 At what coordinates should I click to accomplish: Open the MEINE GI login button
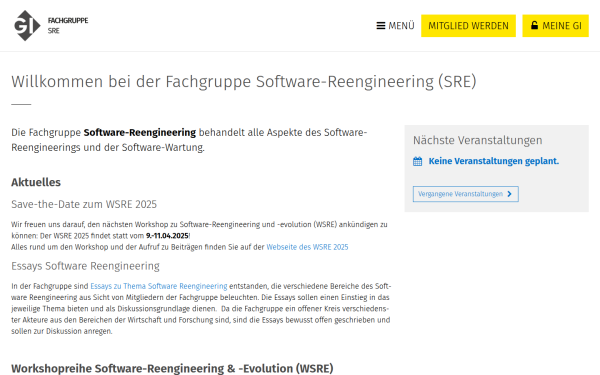(x=555, y=26)
